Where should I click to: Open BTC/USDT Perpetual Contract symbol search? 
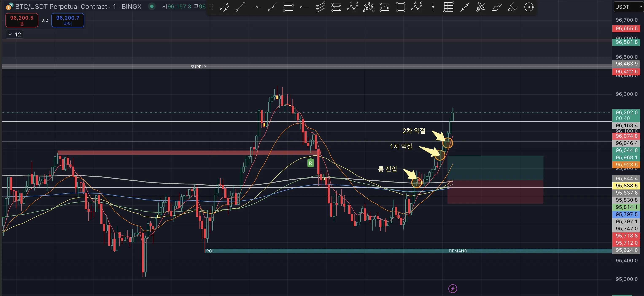coord(78,7)
